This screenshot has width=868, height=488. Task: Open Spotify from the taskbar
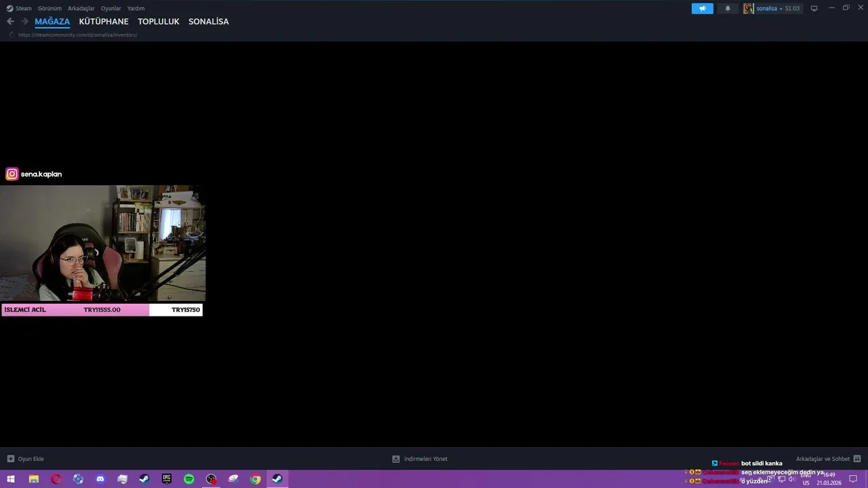189,479
